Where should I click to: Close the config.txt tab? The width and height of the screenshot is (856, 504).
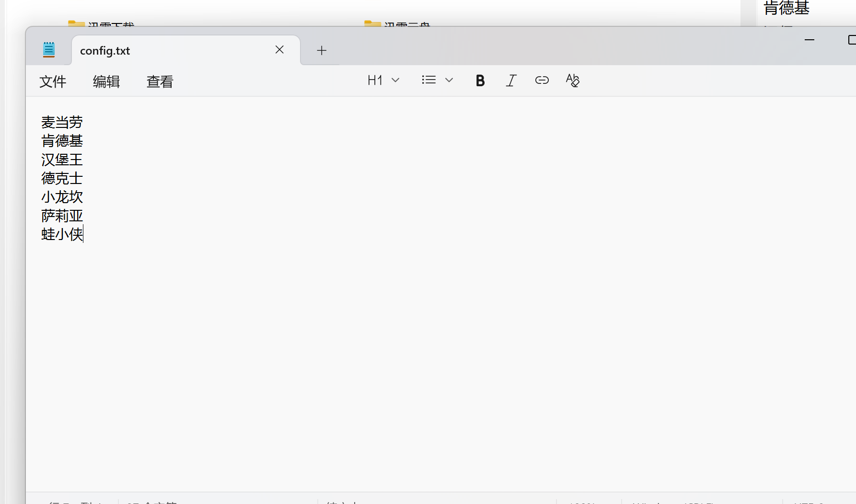pos(279,50)
